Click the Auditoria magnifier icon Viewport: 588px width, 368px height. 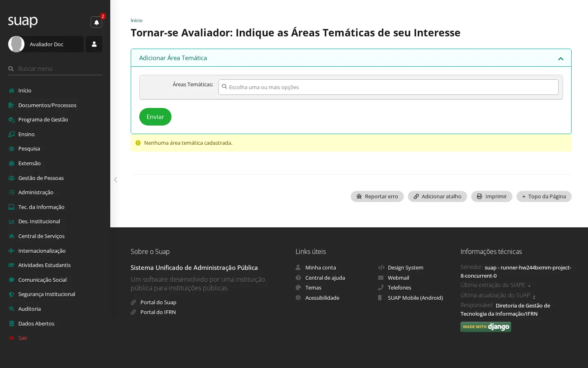click(11, 309)
